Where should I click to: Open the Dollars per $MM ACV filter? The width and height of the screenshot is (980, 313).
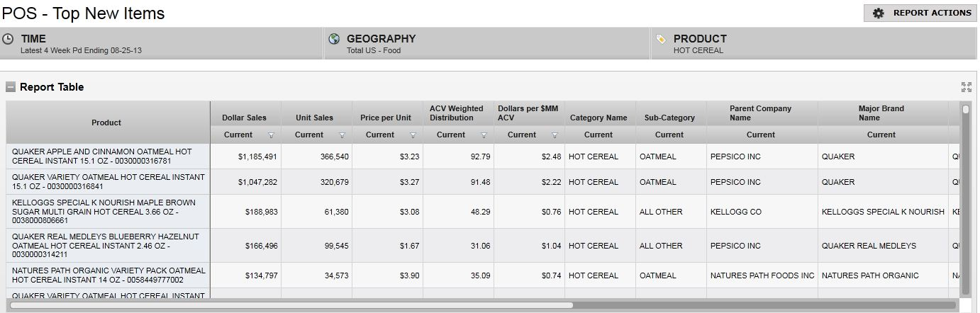tap(555, 135)
